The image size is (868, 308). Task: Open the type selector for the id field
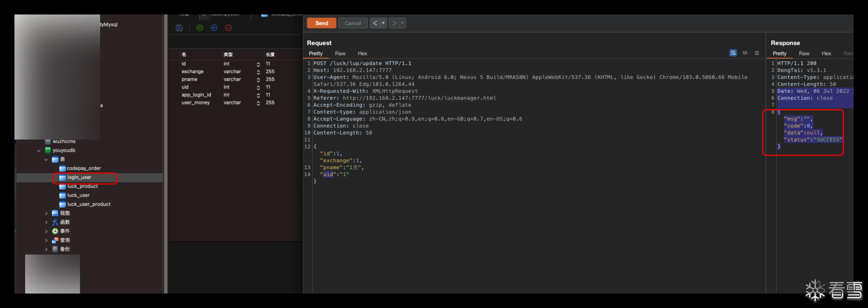[258, 64]
